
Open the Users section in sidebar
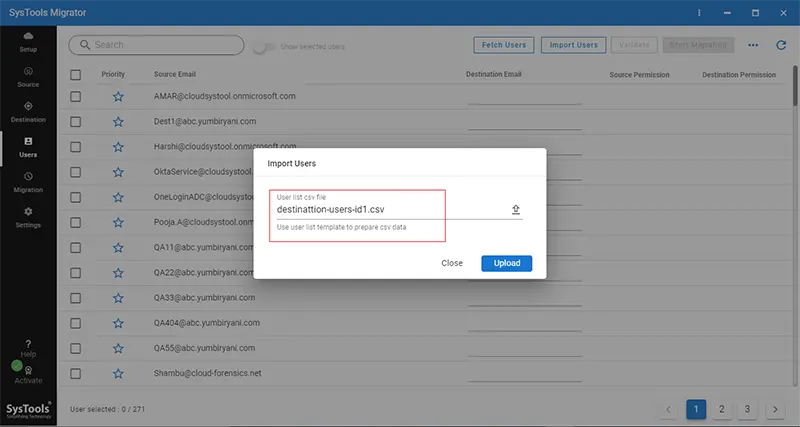pos(28,147)
